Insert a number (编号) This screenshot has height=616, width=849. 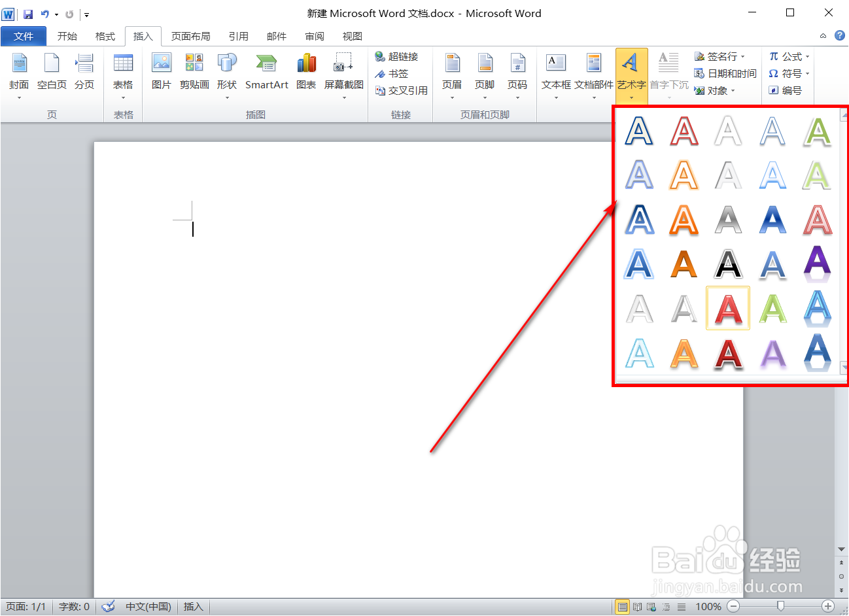785,91
